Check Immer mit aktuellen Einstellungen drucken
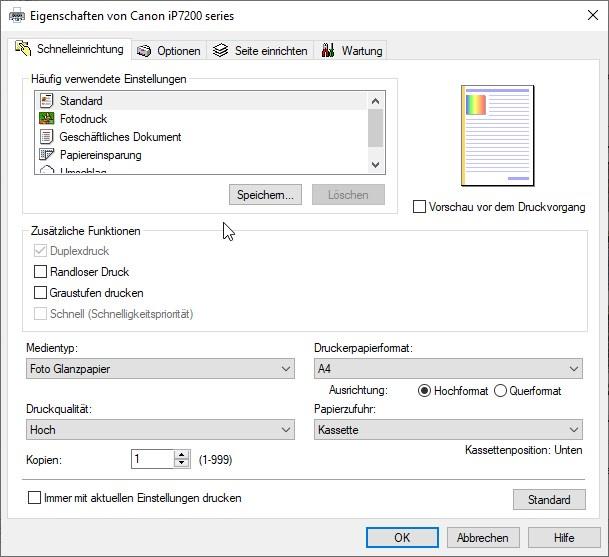 tap(34, 498)
